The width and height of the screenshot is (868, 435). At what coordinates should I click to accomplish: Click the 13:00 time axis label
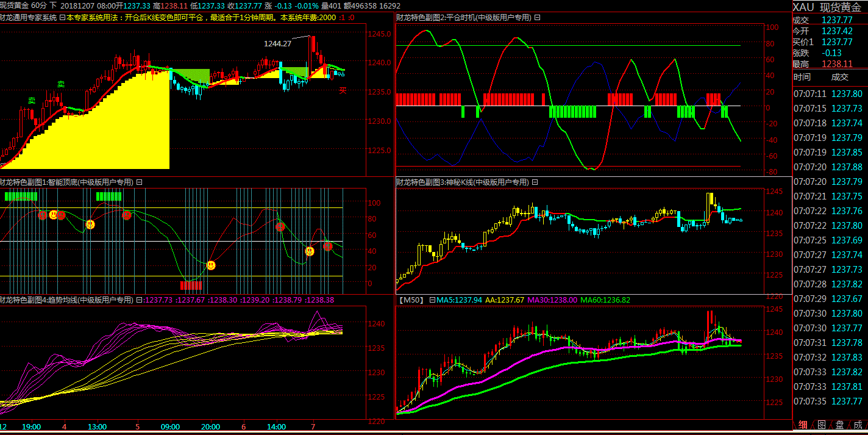tap(97, 426)
